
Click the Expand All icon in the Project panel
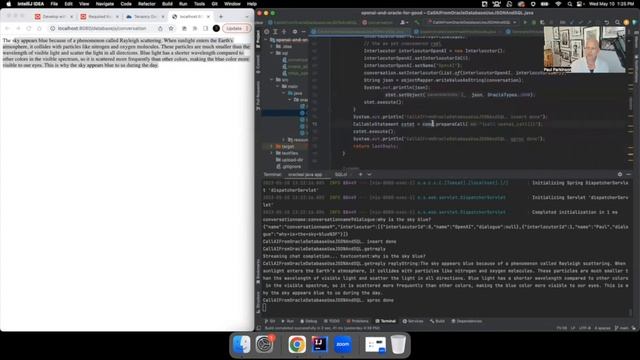click(276, 31)
